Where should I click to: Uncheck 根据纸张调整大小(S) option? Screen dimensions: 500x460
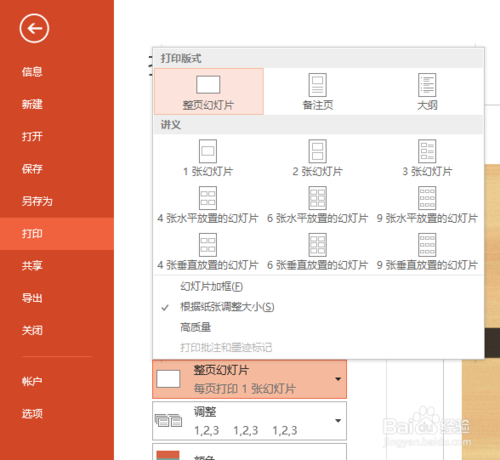[318, 307]
